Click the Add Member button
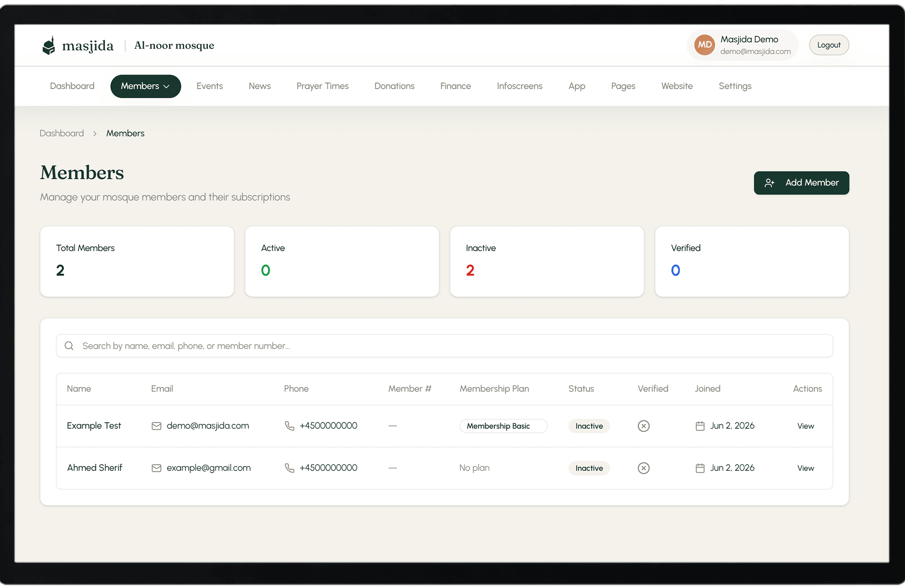 click(801, 183)
